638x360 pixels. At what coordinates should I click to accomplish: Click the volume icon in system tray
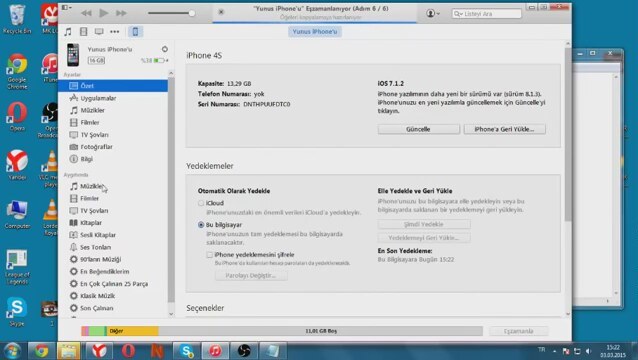tap(588, 351)
